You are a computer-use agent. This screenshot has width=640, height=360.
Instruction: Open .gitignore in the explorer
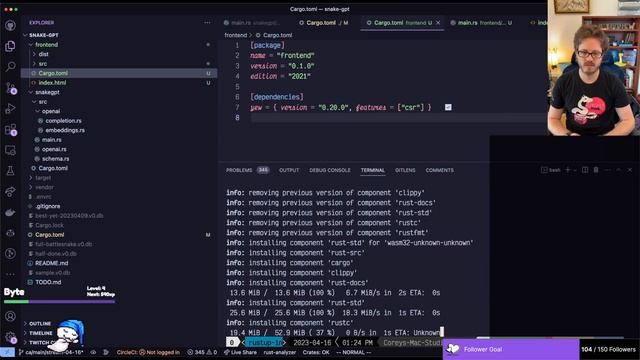tap(48, 206)
